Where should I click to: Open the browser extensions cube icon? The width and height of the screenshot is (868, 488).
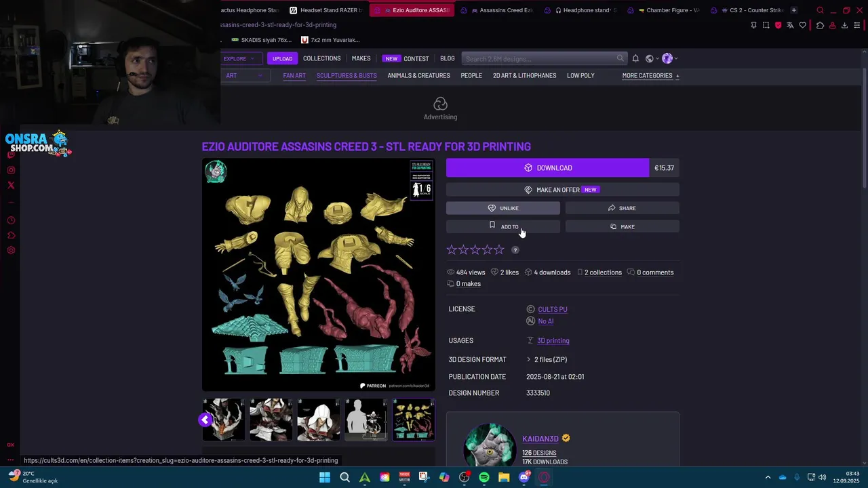point(820,25)
